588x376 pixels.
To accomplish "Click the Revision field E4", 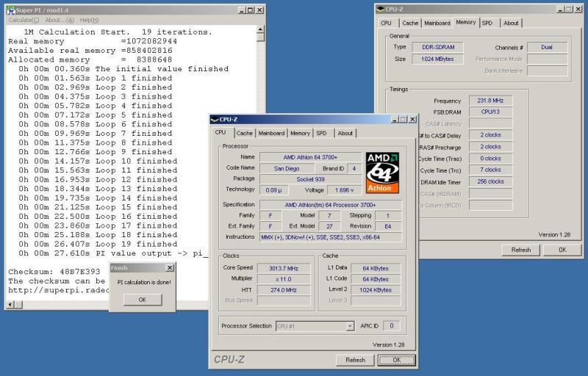I will [x=388, y=227].
